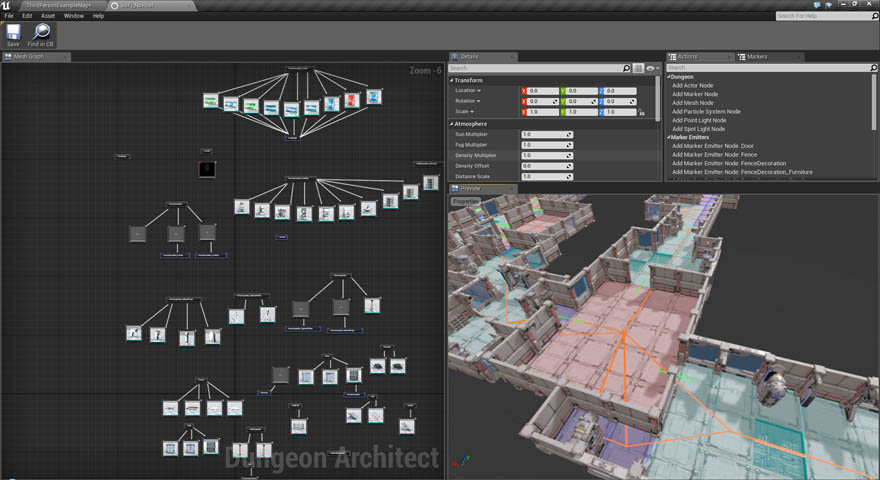880x480 pixels.
Task: Open the File menu
Action: [x=9, y=16]
